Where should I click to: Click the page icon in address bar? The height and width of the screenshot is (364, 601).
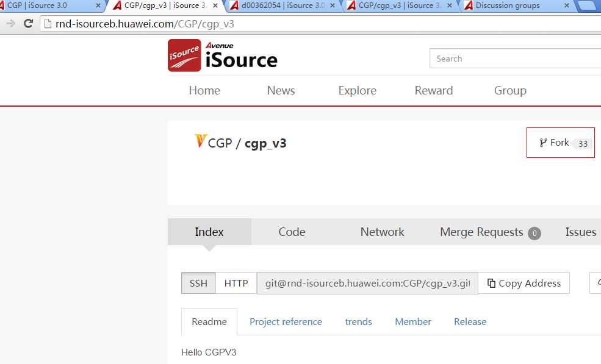[48, 24]
